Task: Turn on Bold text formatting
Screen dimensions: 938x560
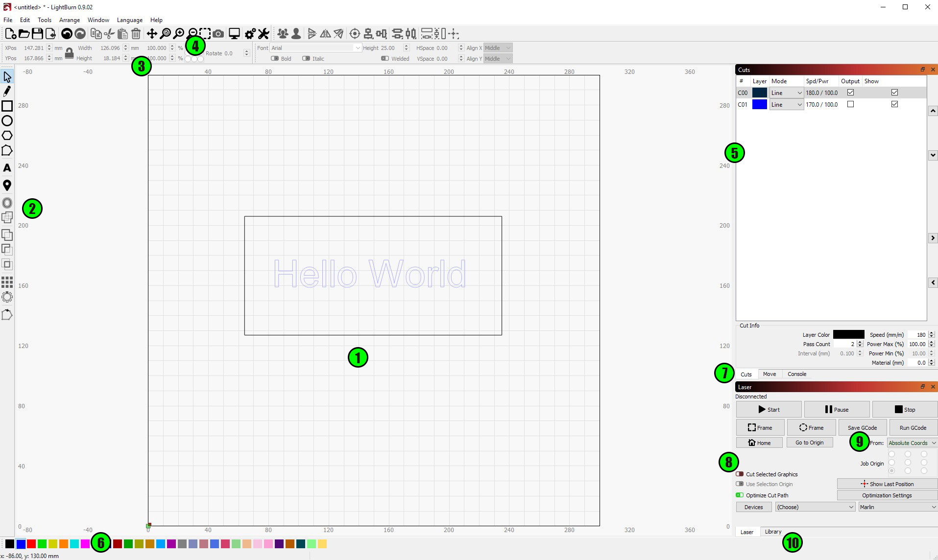Action: (274, 58)
